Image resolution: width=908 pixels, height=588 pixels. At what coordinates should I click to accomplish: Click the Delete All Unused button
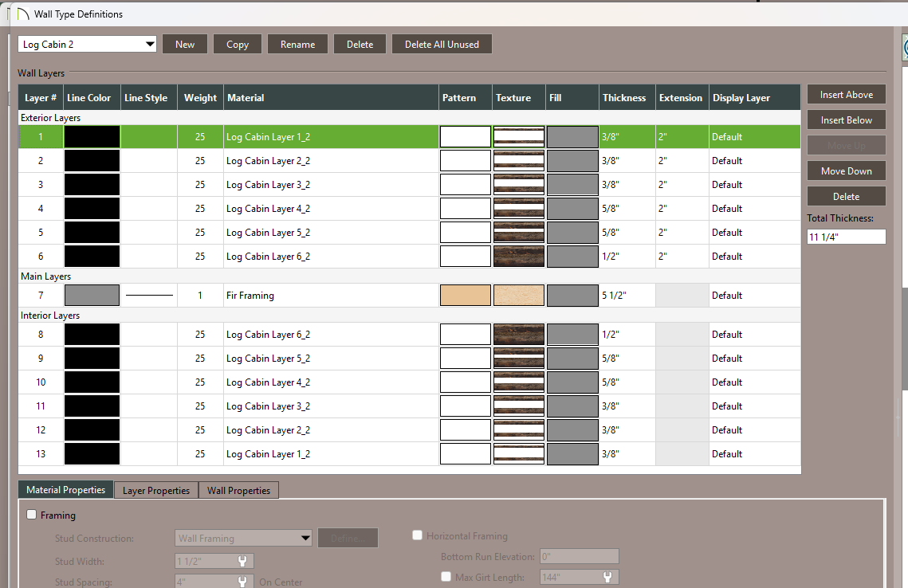click(x=442, y=45)
